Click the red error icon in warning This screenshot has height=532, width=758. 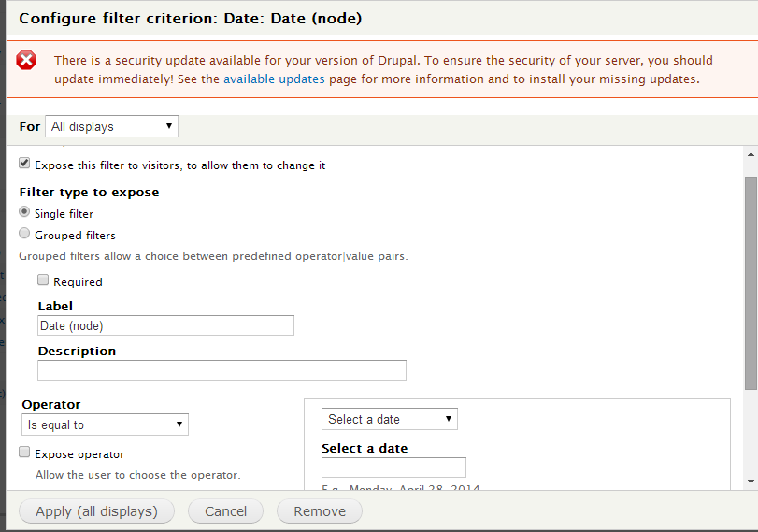click(x=26, y=61)
